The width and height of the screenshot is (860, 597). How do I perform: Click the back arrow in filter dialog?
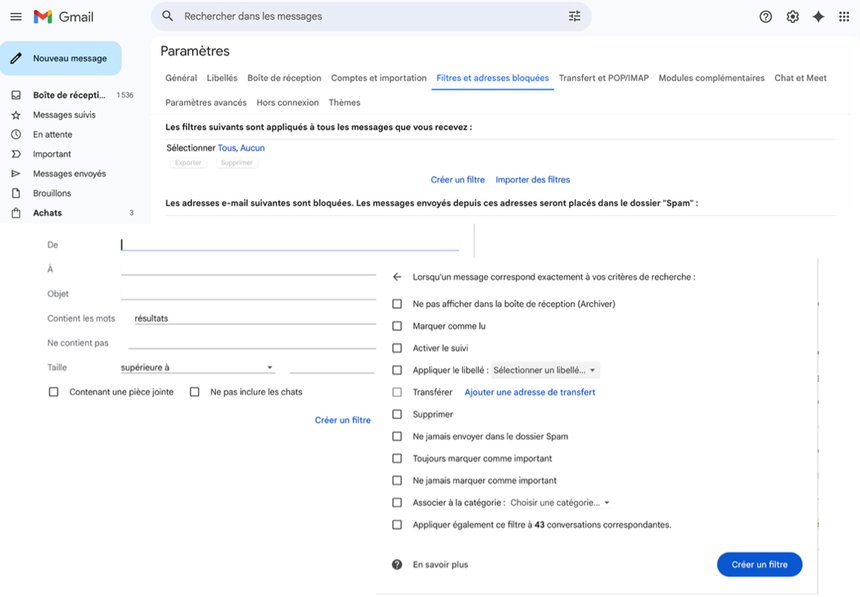[x=397, y=277]
